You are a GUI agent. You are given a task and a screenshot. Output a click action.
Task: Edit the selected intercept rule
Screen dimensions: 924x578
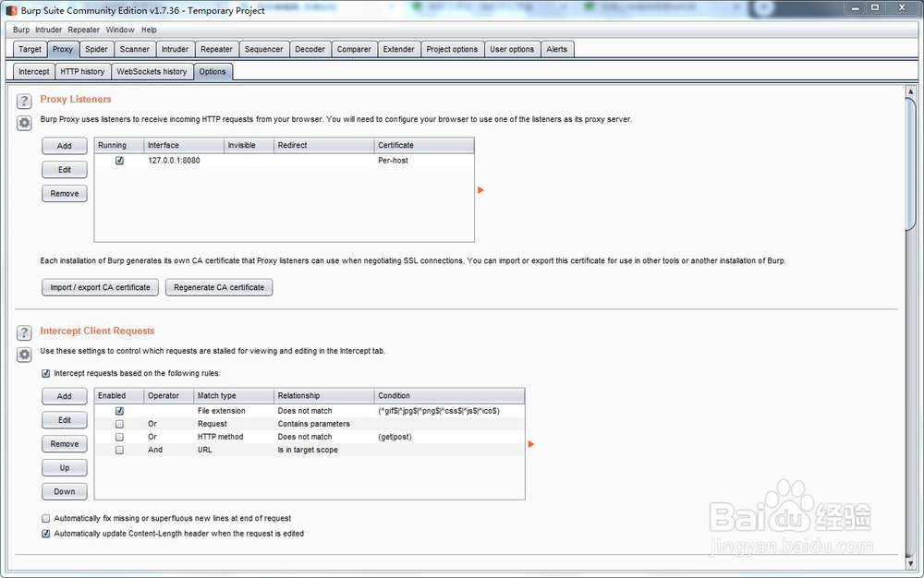click(65, 420)
